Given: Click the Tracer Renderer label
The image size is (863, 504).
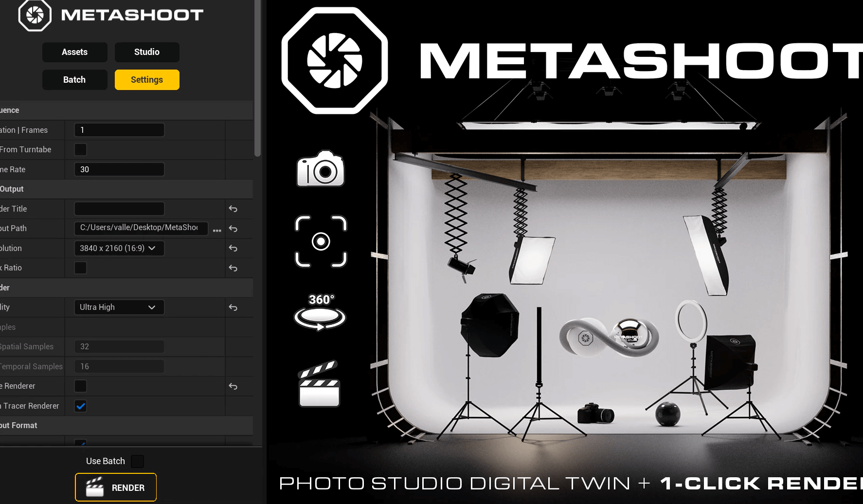Looking at the screenshot, I should [30, 406].
